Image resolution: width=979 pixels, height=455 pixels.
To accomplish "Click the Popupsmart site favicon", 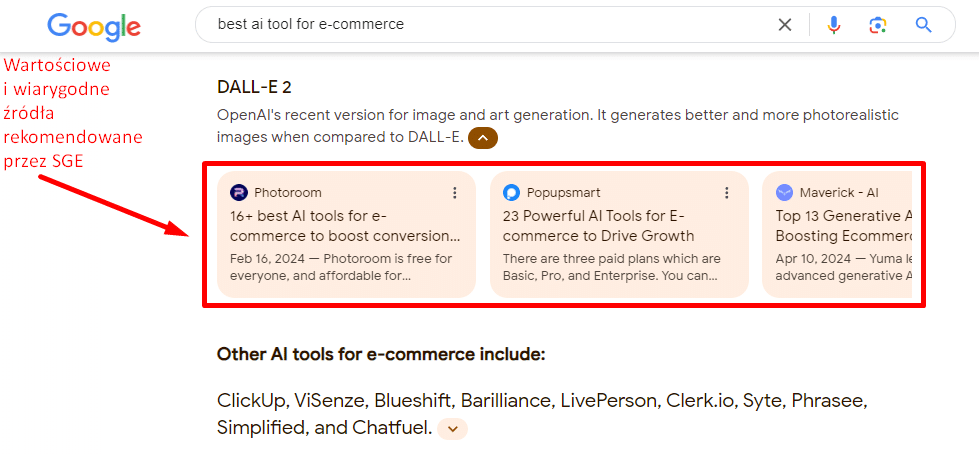I will (511, 193).
